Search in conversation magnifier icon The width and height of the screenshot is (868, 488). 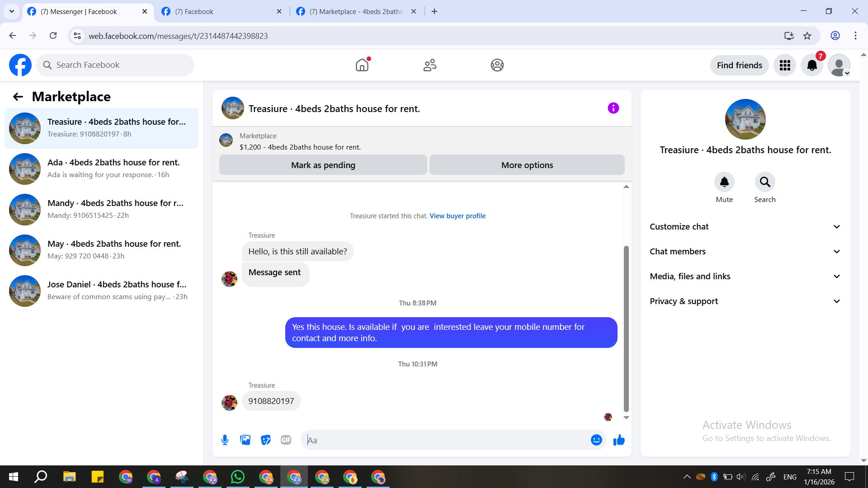764,182
